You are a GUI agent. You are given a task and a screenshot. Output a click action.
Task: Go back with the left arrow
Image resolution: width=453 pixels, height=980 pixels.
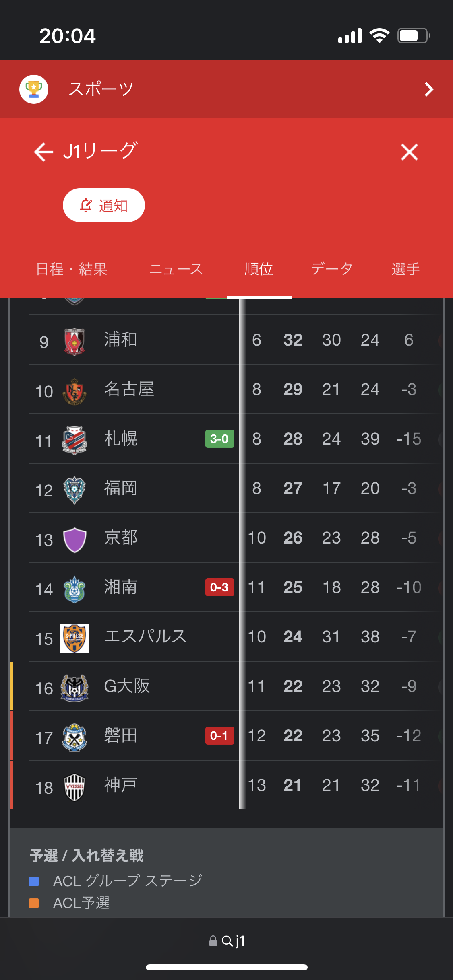pyautogui.click(x=43, y=152)
